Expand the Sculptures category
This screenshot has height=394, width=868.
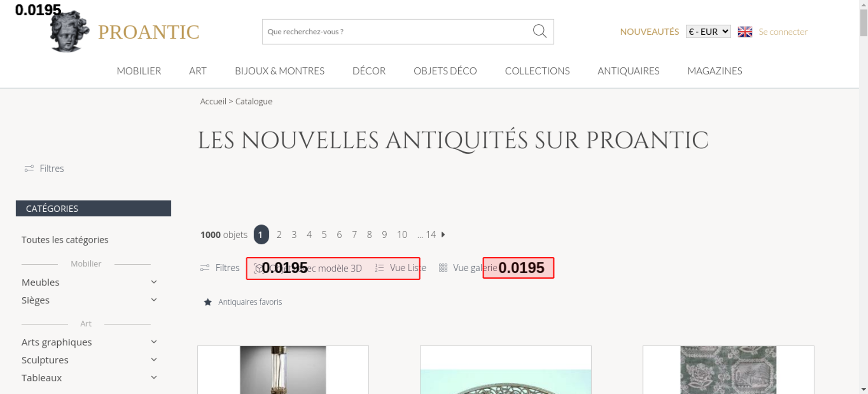(154, 360)
